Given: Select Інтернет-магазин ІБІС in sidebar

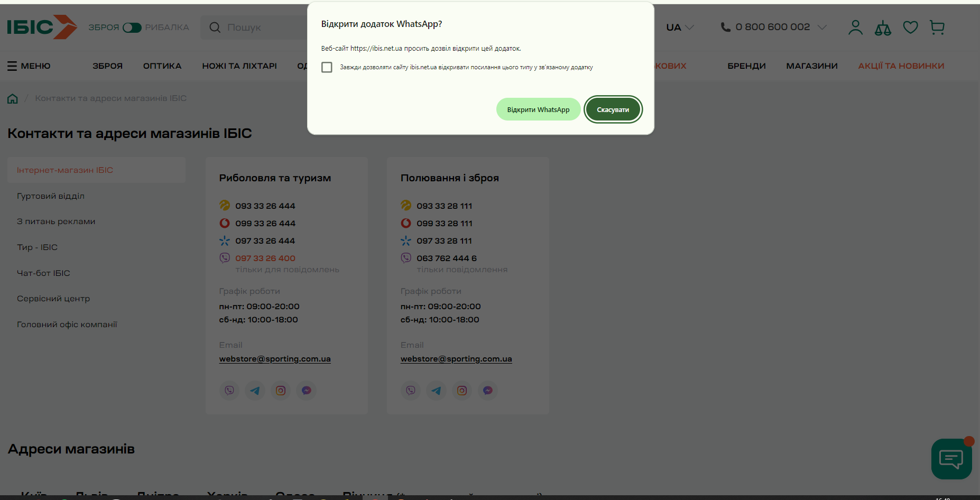Looking at the screenshot, I should pos(96,170).
